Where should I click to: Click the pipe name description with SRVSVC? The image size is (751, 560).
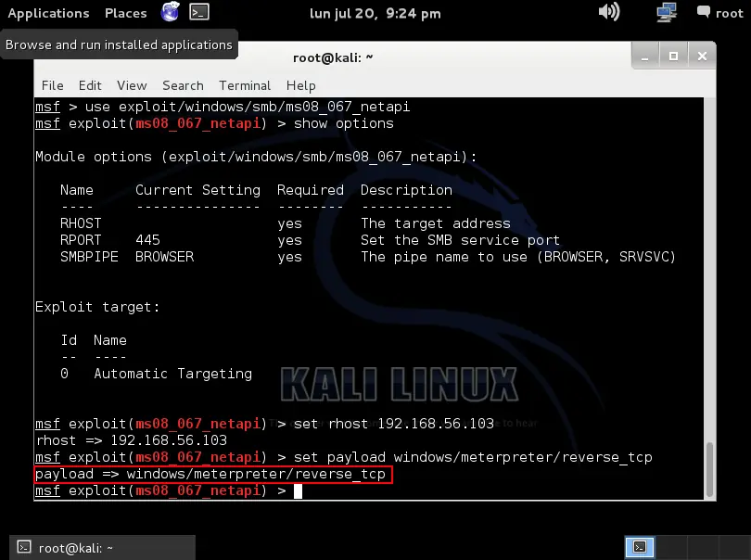click(518, 257)
